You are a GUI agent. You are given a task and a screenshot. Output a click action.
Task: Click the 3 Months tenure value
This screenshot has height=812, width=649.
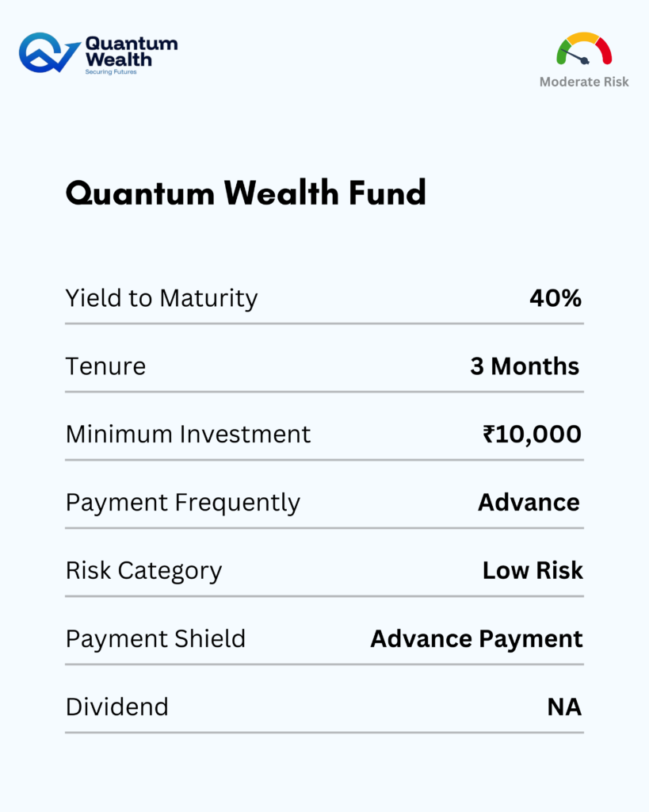pos(525,366)
